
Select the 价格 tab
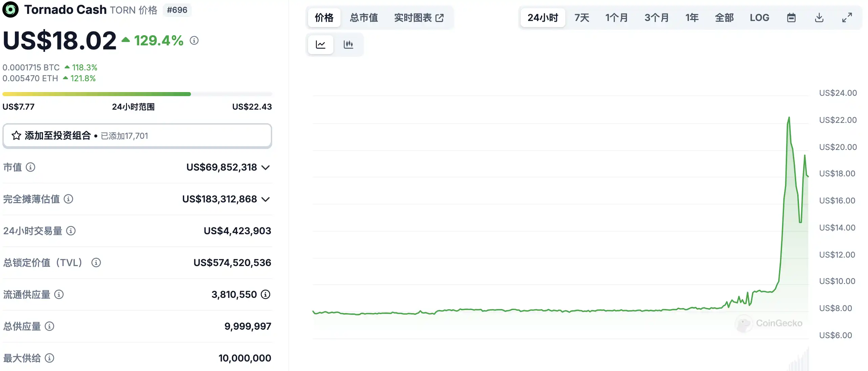point(324,18)
